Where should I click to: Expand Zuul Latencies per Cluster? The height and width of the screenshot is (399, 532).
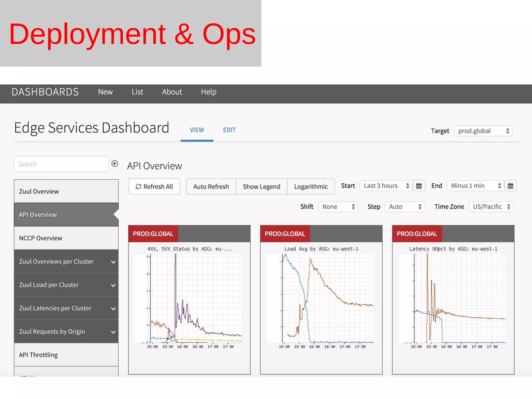66,308
